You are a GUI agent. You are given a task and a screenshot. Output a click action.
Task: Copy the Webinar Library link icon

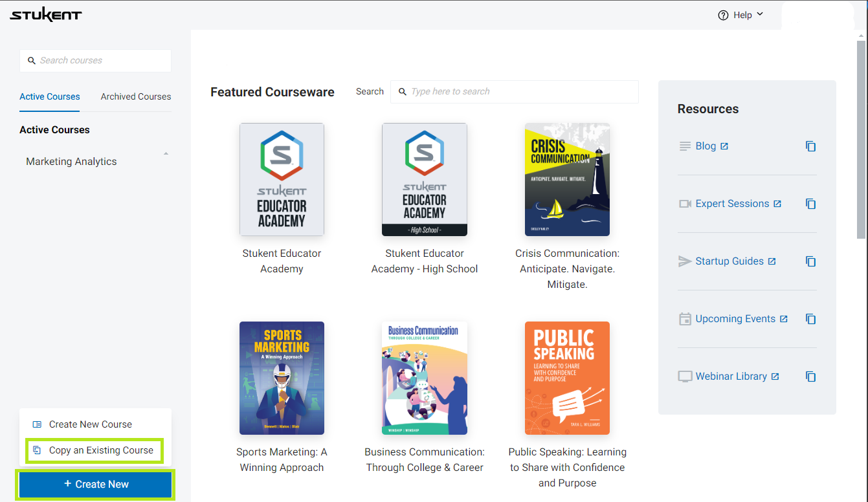810,376
